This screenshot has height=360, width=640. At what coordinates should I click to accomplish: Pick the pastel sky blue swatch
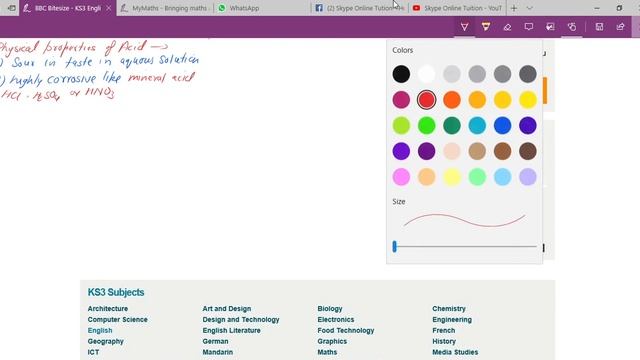[x=502, y=177]
